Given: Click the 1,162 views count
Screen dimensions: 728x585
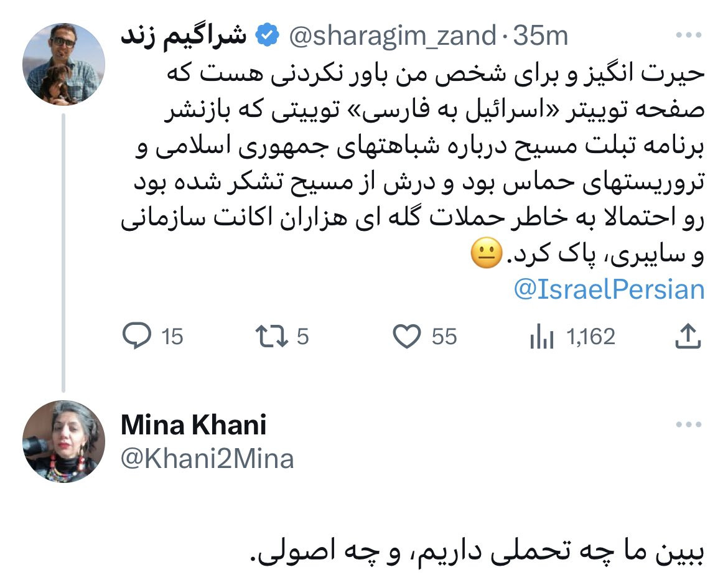Looking at the screenshot, I should point(590,336).
